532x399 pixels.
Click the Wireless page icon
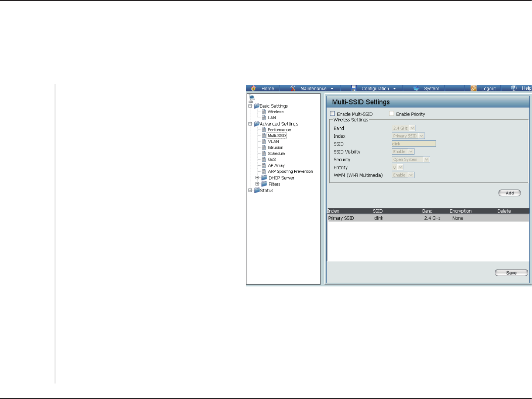click(264, 112)
